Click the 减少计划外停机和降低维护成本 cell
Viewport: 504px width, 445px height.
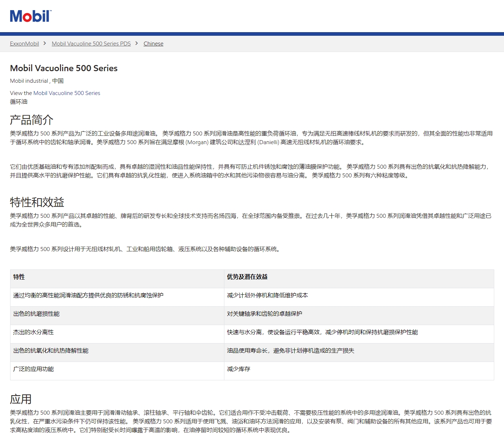tap(359, 297)
